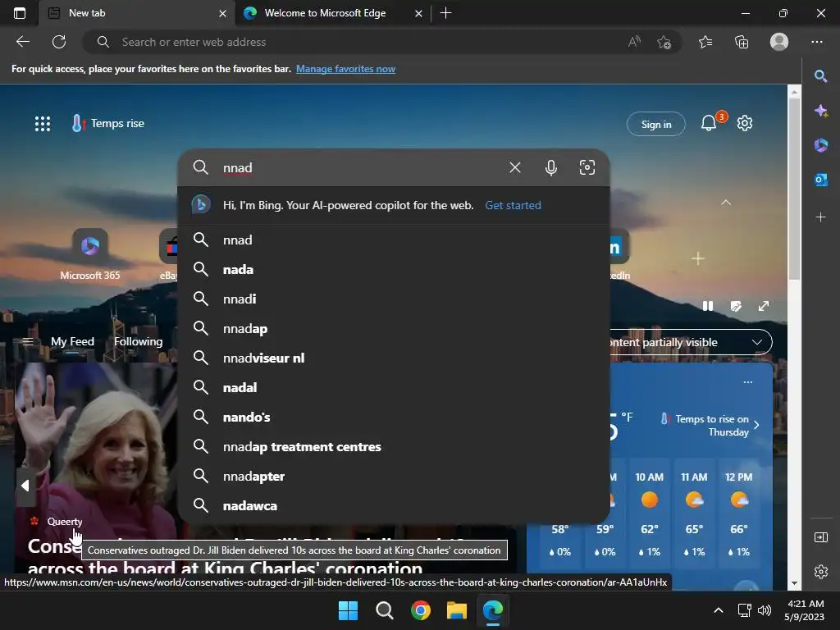The height and width of the screenshot is (630, 840).
Task: Select the My Feed tab
Action: tap(72, 341)
